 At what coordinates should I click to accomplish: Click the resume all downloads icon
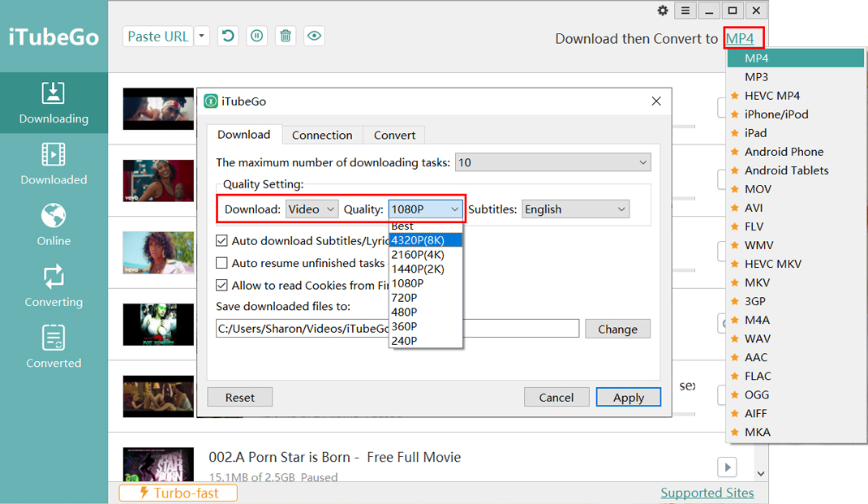pos(228,37)
